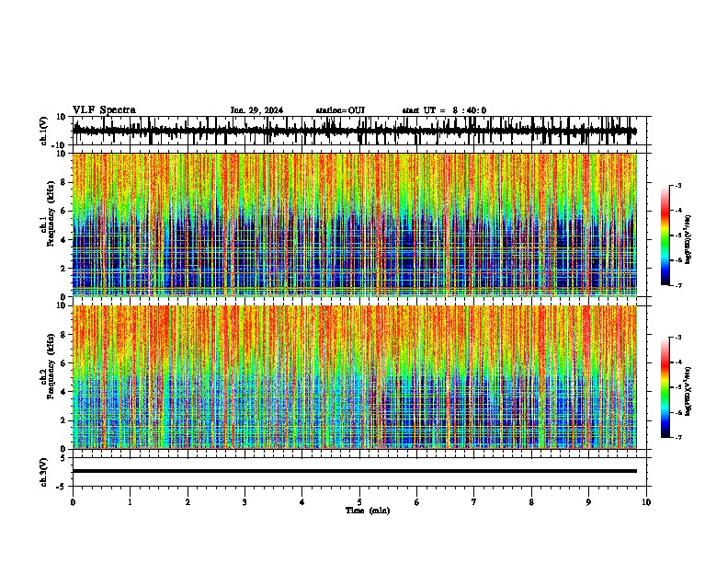The height and width of the screenshot is (563, 728).
Task: Click the "-3" tick on ch.2 colorbar
Action: pos(678,338)
